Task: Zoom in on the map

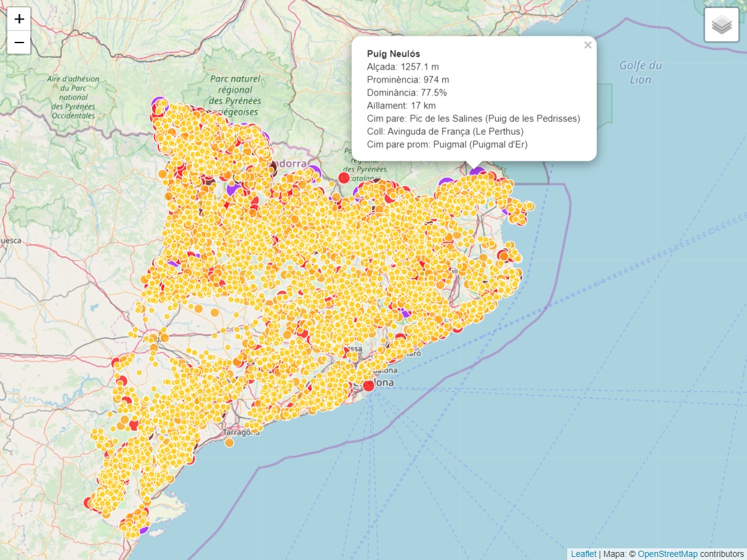Action: click(19, 19)
